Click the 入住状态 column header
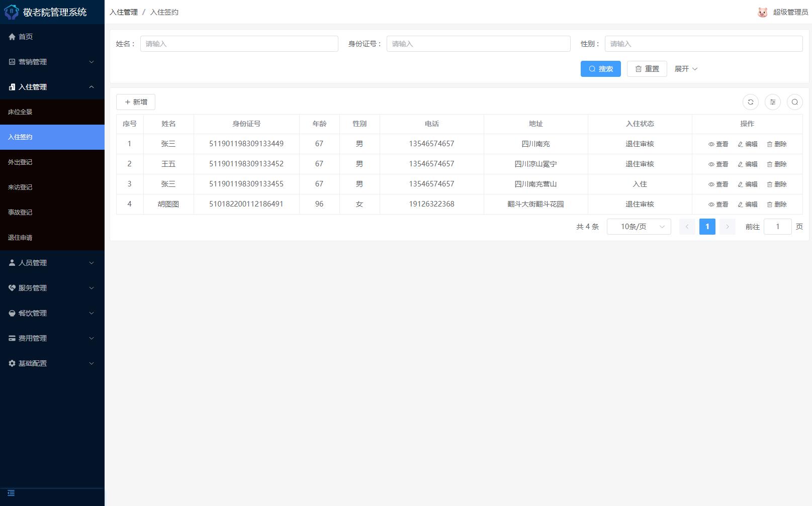 click(640, 124)
